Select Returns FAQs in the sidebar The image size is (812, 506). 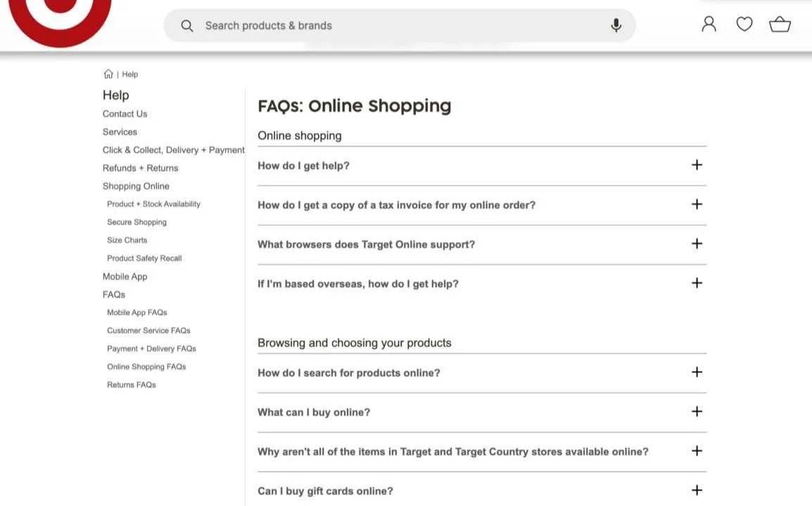pos(131,384)
